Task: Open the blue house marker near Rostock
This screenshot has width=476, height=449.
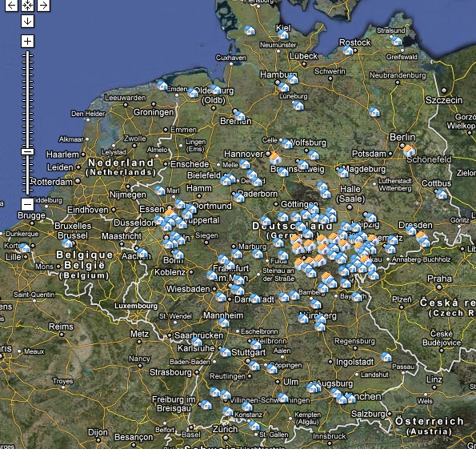Action: coord(348,50)
